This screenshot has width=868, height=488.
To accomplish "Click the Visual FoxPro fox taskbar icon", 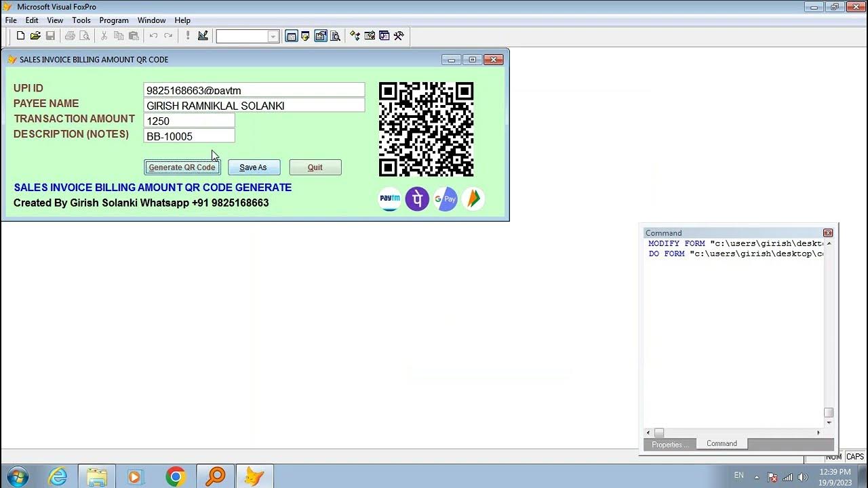I will [254, 477].
